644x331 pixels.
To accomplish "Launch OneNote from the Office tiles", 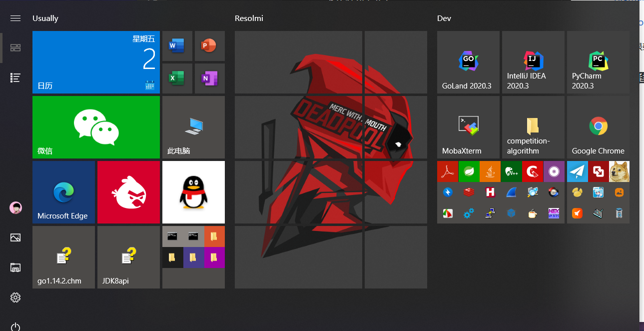I will coord(209,78).
